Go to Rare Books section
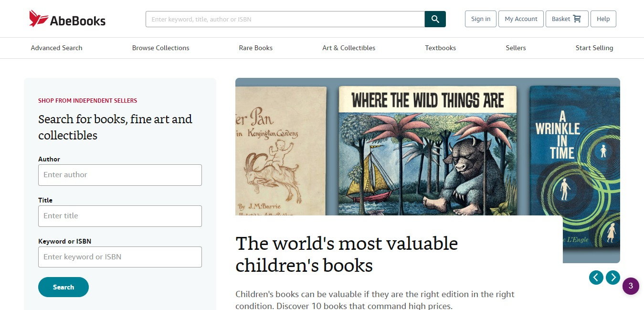The image size is (644, 310). coord(256,48)
